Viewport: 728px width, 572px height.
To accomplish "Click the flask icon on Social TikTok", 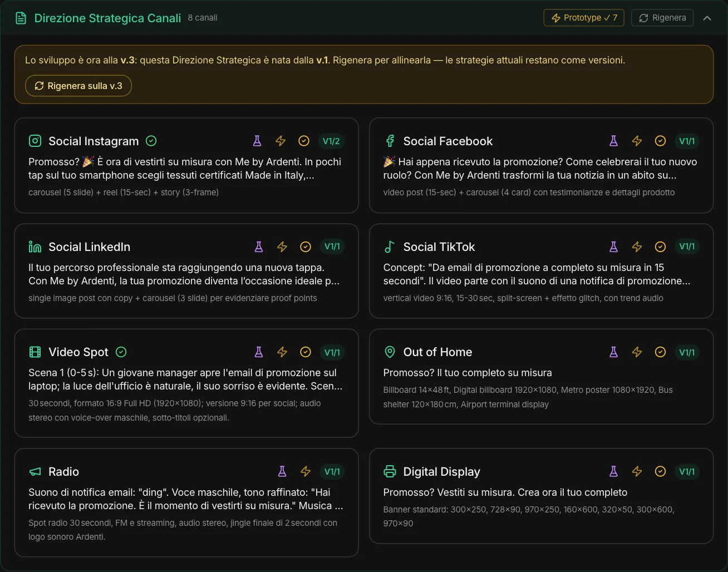I will click(613, 246).
